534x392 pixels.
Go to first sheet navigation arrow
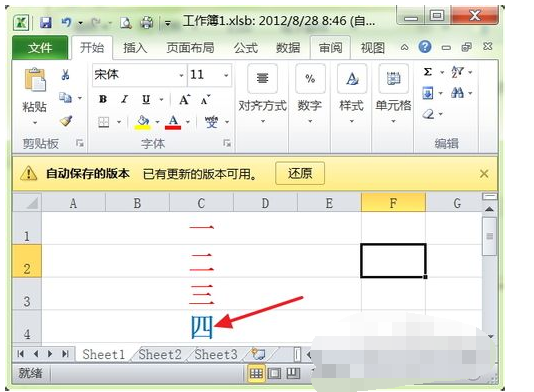tap(20, 354)
